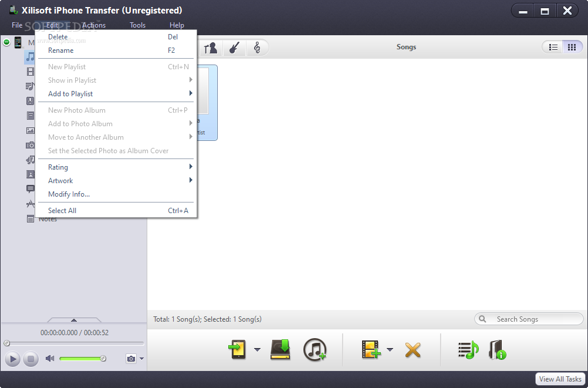Open the Messages sidebar icon
The height and width of the screenshot is (388, 588).
31,188
